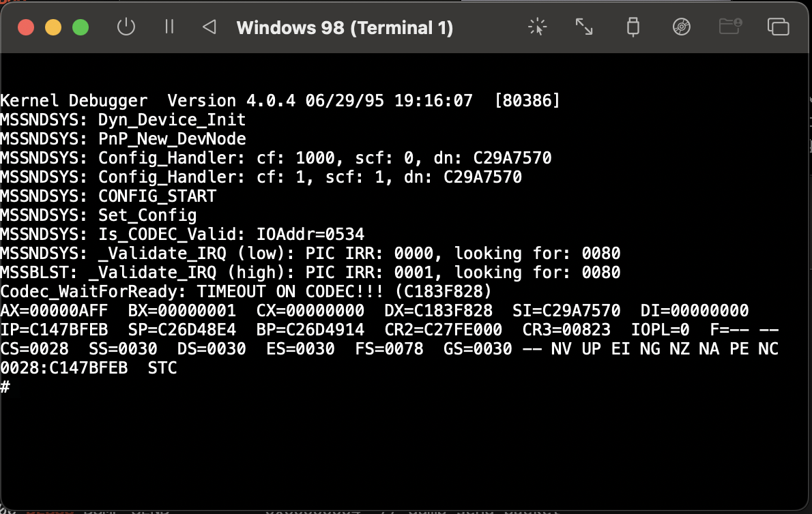
Task: Click the # debugger prompt
Action: pos(5,387)
